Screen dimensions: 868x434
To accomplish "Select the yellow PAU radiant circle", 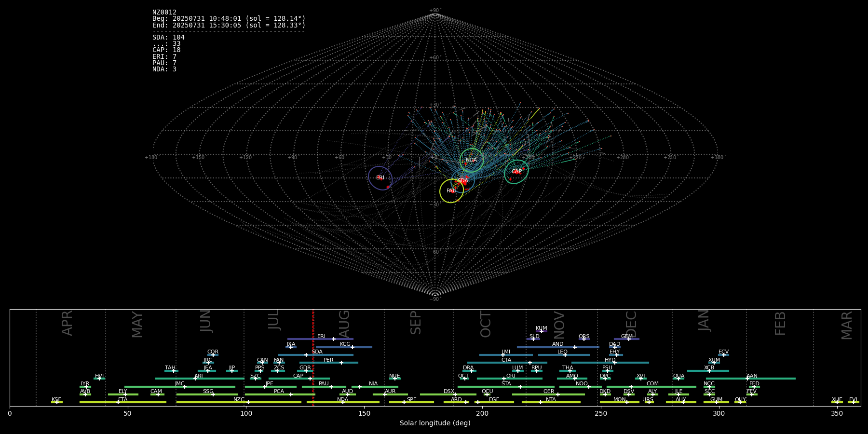I will tap(452, 191).
